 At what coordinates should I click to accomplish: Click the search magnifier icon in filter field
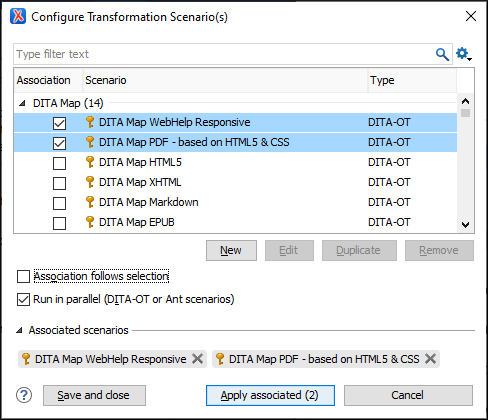pyautogui.click(x=442, y=54)
